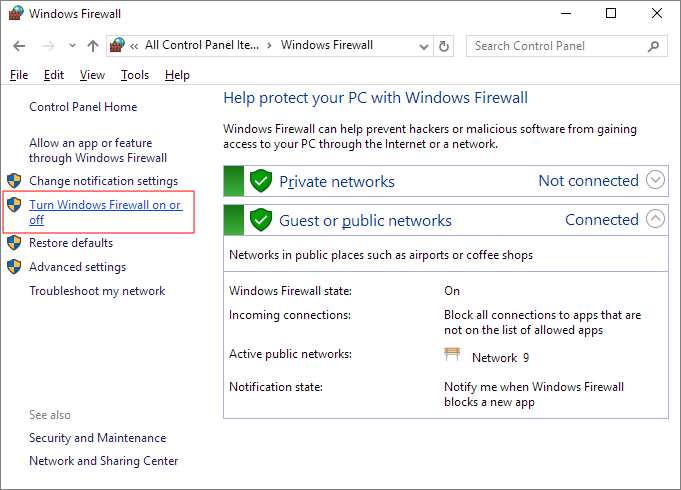Image resolution: width=681 pixels, height=490 pixels.
Task: Click the up one level arrow
Action: tap(93, 46)
